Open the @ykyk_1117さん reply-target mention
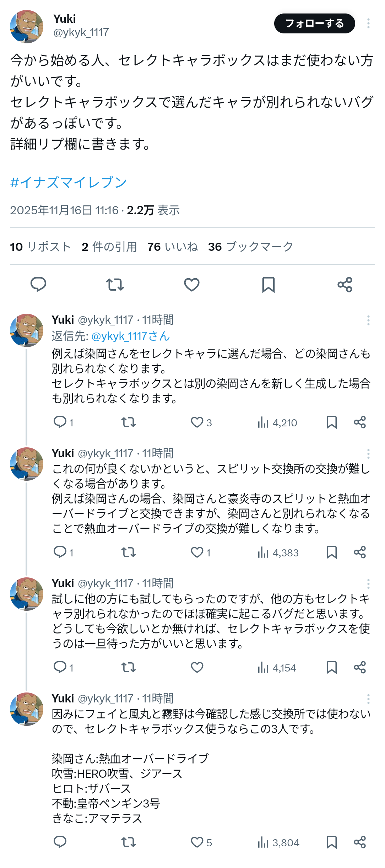This screenshot has width=385, height=868. pos(130,336)
